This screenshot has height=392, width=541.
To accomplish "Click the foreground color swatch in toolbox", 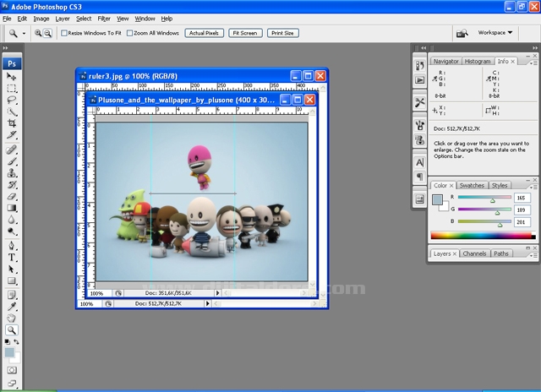I will [x=9, y=352].
